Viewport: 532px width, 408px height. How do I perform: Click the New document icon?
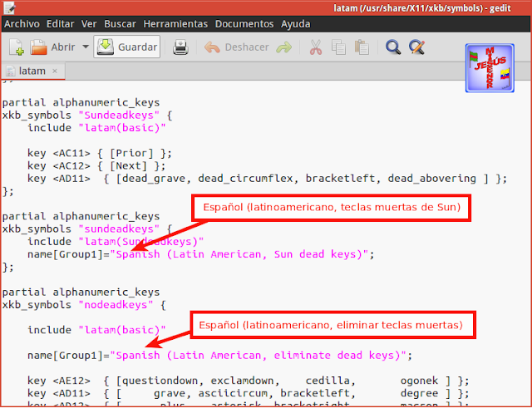click(x=17, y=47)
